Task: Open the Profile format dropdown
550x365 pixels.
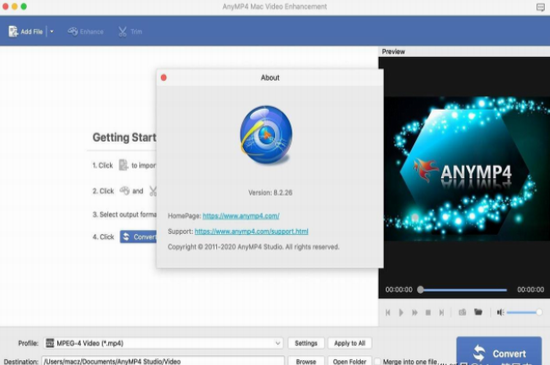Action: (x=163, y=343)
